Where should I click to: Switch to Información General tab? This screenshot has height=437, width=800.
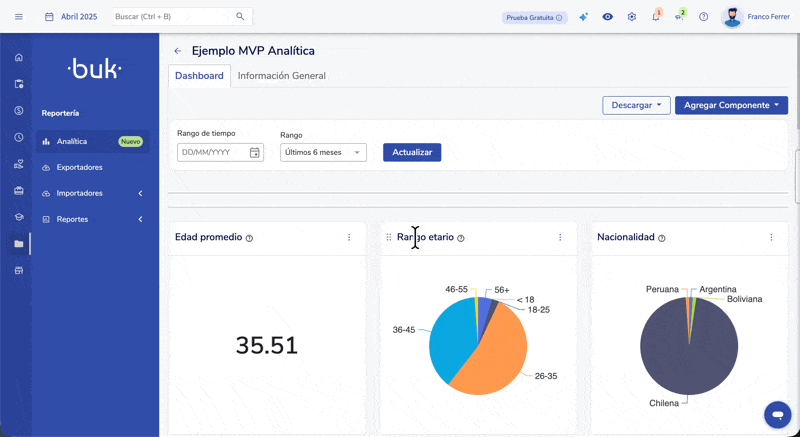click(281, 76)
